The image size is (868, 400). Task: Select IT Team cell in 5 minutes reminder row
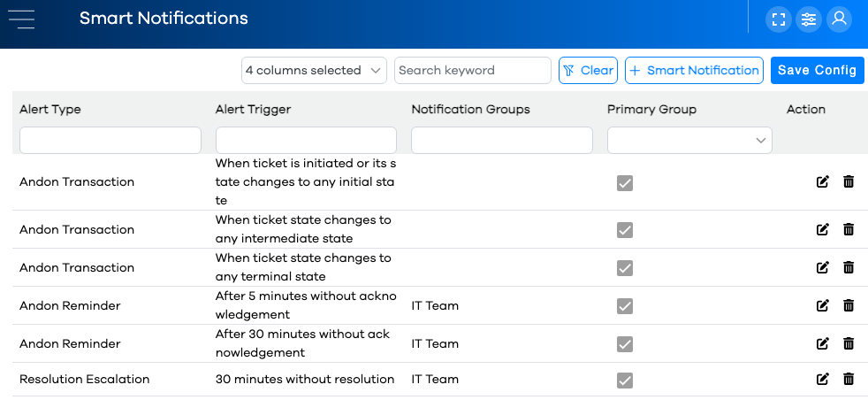point(435,306)
